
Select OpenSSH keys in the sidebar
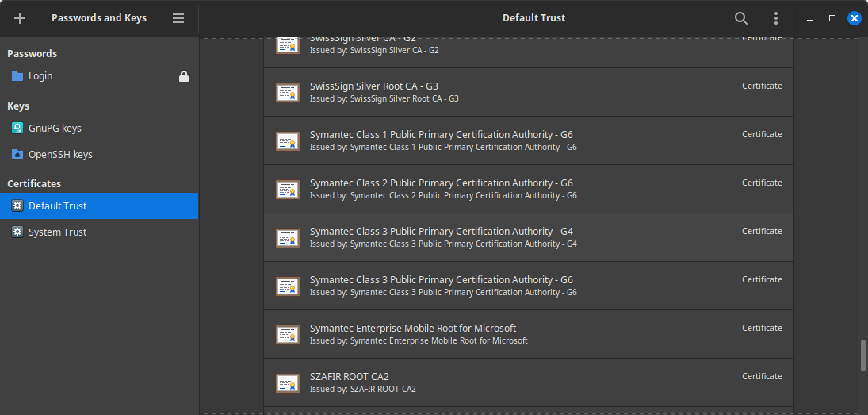point(99,154)
